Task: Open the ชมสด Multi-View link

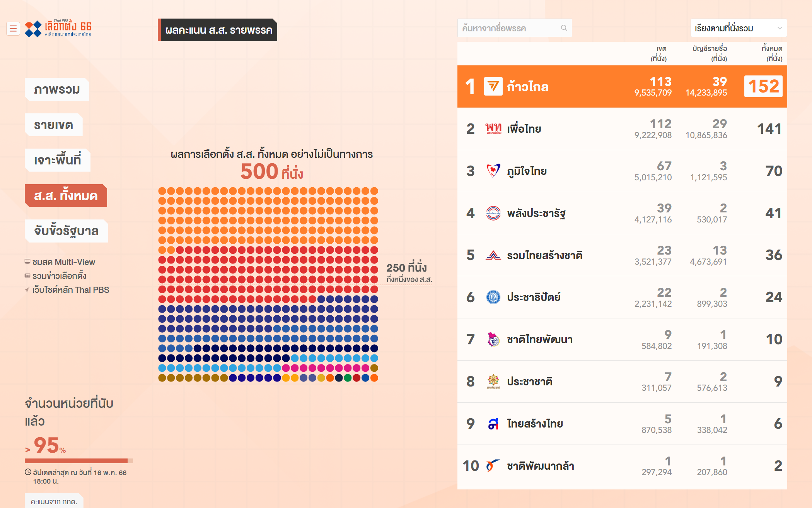Action: click(63, 262)
